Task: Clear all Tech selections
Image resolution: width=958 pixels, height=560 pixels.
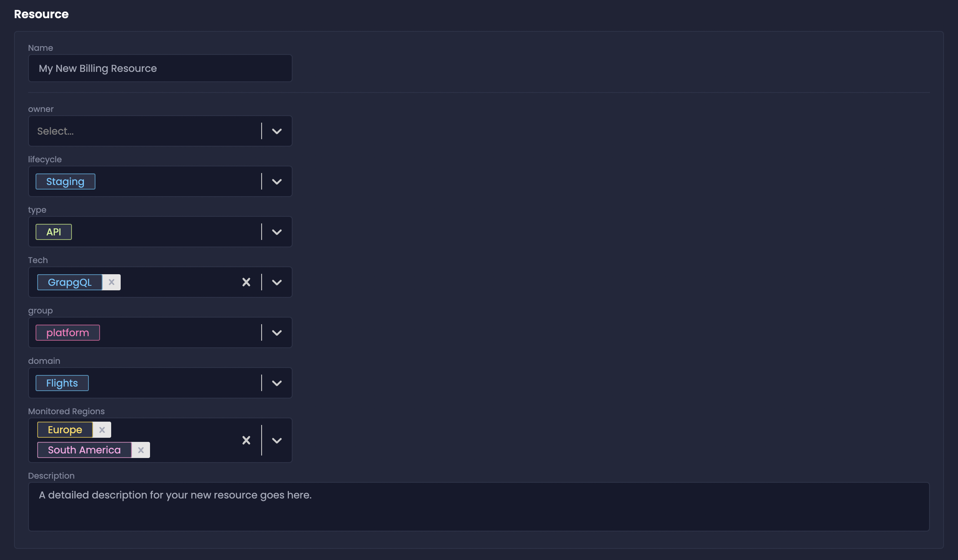Action: pos(246,282)
